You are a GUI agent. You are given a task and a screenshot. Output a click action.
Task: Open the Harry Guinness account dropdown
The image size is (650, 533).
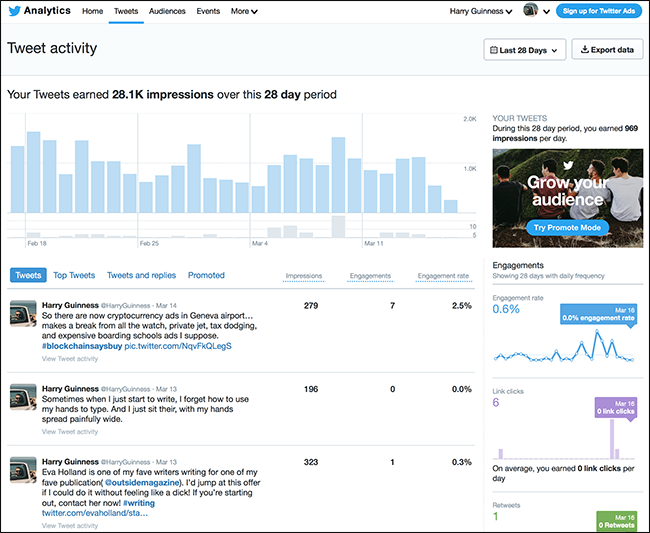click(480, 11)
